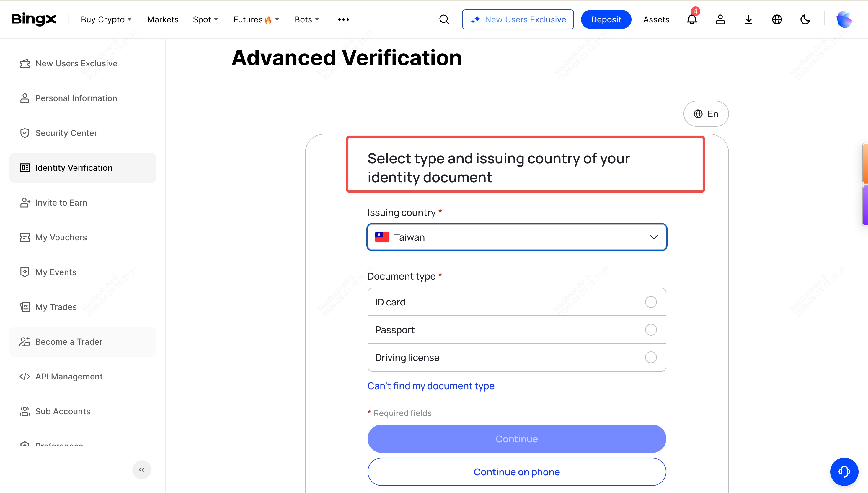868x493 pixels.
Task: Open the Issuing country Taiwan dropdown
Action: [x=517, y=237]
